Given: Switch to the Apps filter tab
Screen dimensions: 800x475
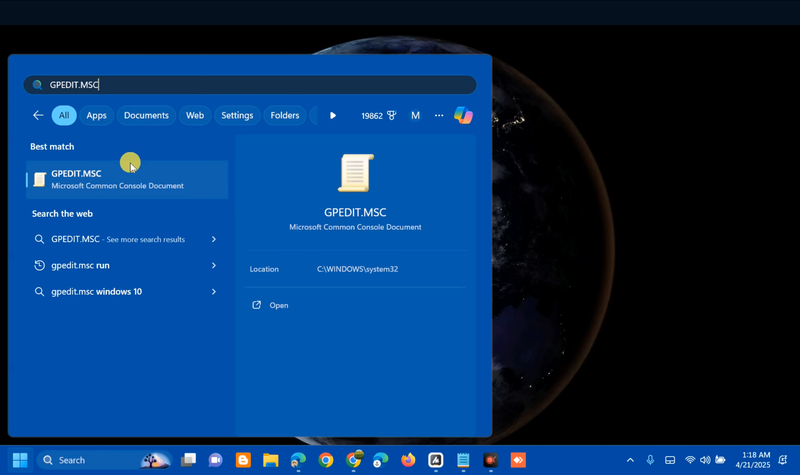Looking at the screenshot, I should [x=96, y=115].
